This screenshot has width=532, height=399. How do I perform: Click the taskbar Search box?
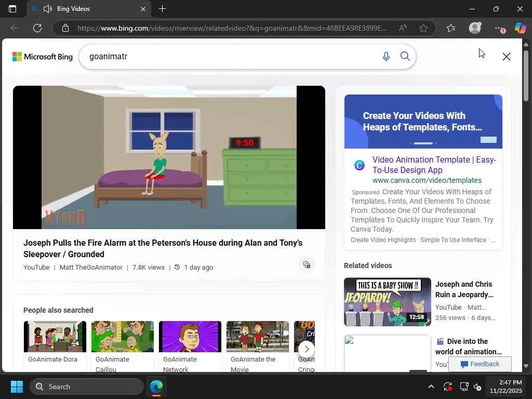[x=87, y=387]
